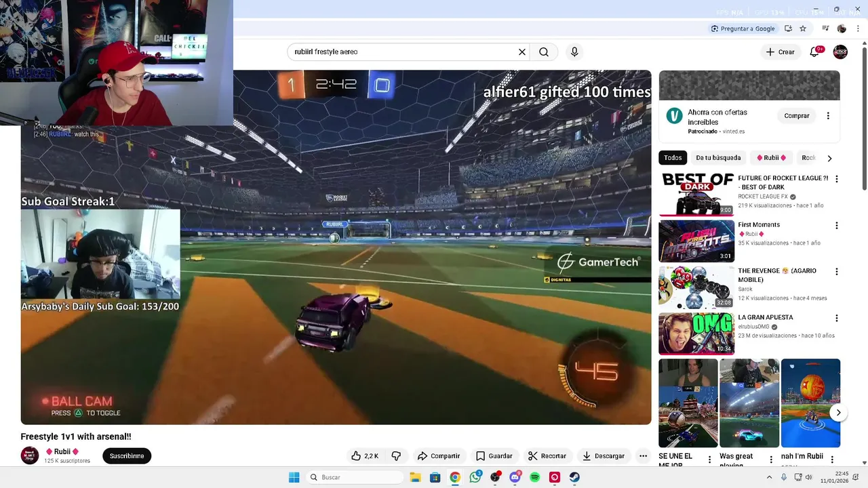Viewport: 868px width, 488px height.
Task: Open YouTube notifications bell
Action: click(x=815, y=52)
